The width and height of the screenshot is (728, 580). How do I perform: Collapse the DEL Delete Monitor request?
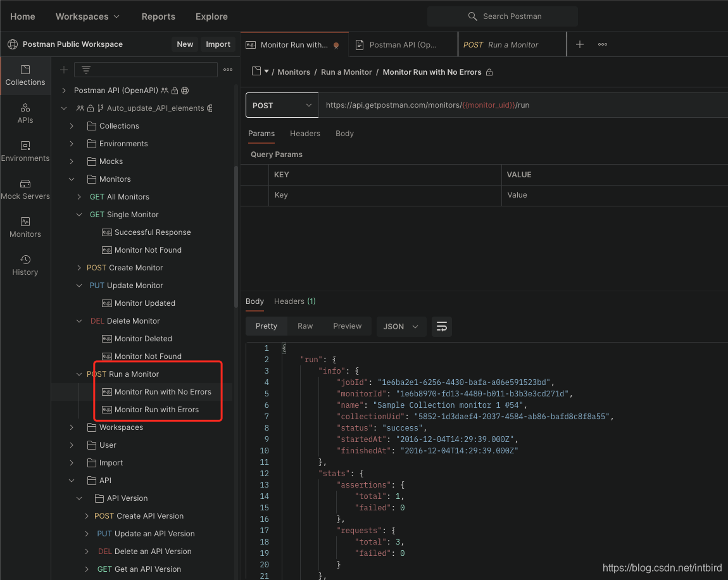pyautogui.click(x=79, y=321)
